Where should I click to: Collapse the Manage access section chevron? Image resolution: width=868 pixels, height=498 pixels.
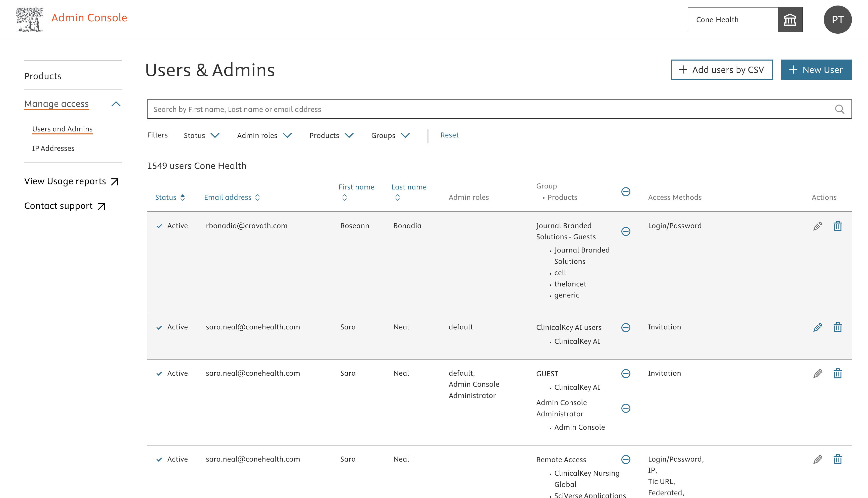[x=116, y=104]
